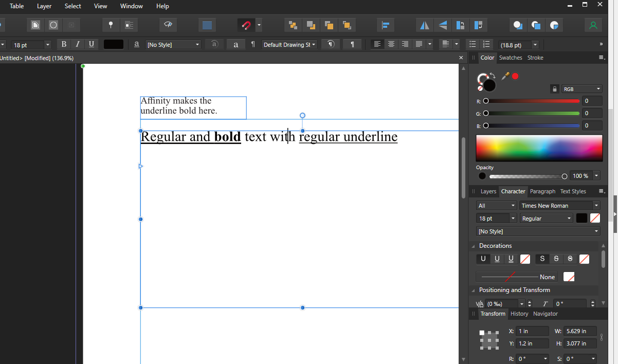
Task: Switch to the Swatches tab
Action: coord(510,58)
